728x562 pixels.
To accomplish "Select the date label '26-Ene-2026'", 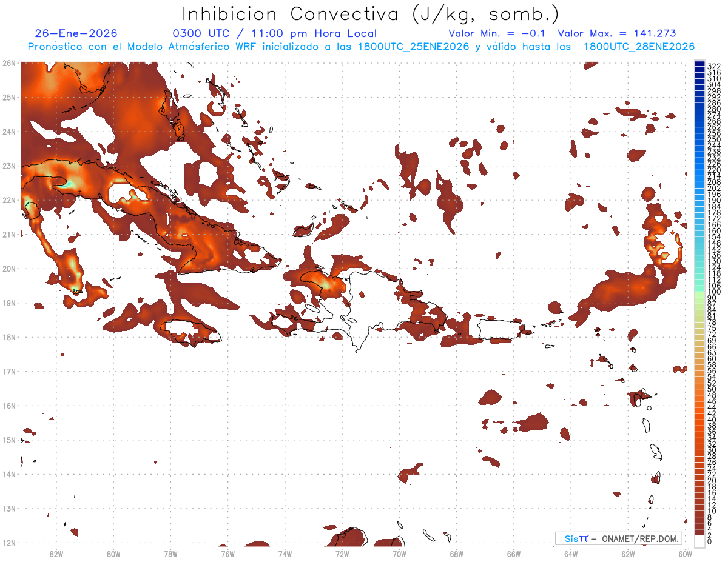I will (x=76, y=33).
